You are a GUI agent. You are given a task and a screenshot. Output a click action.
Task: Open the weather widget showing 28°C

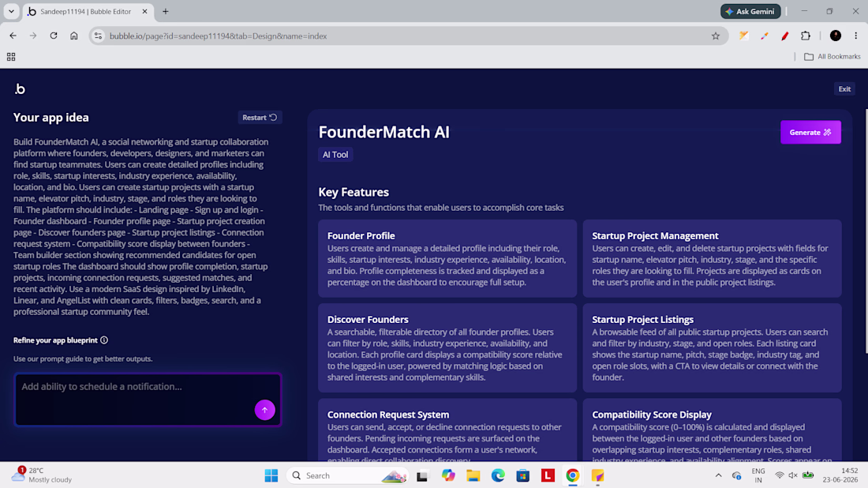[42, 475]
